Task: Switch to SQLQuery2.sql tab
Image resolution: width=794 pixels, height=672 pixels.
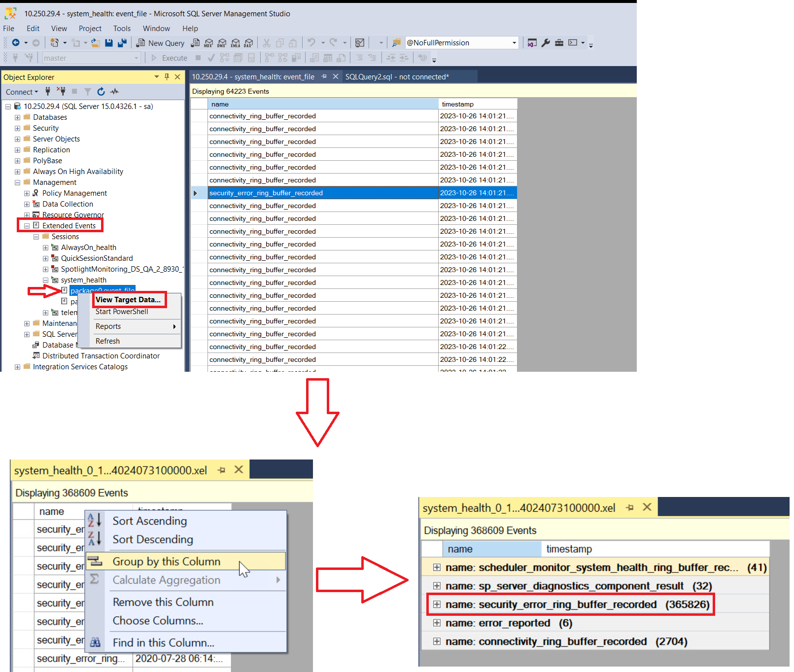Action: click(397, 77)
